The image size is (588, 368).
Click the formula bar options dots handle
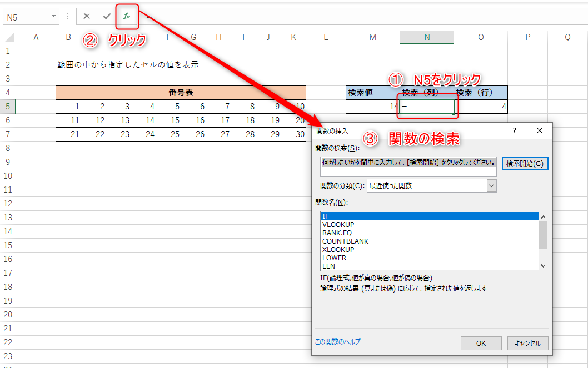[68, 17]
